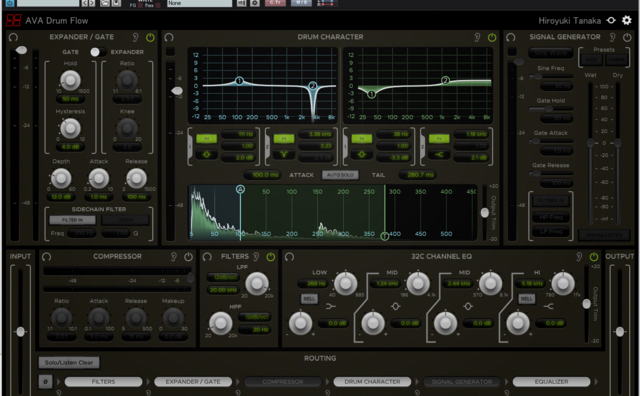
Task: Toggle the 32C Channel EQ power button
Action: (x=593, y=257)
